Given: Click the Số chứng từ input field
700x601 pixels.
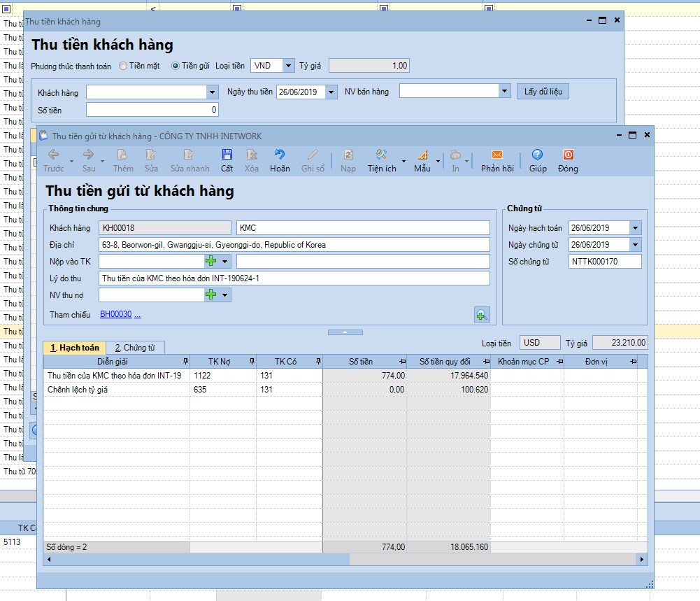Looking at the screenshot, I should 605,262.
